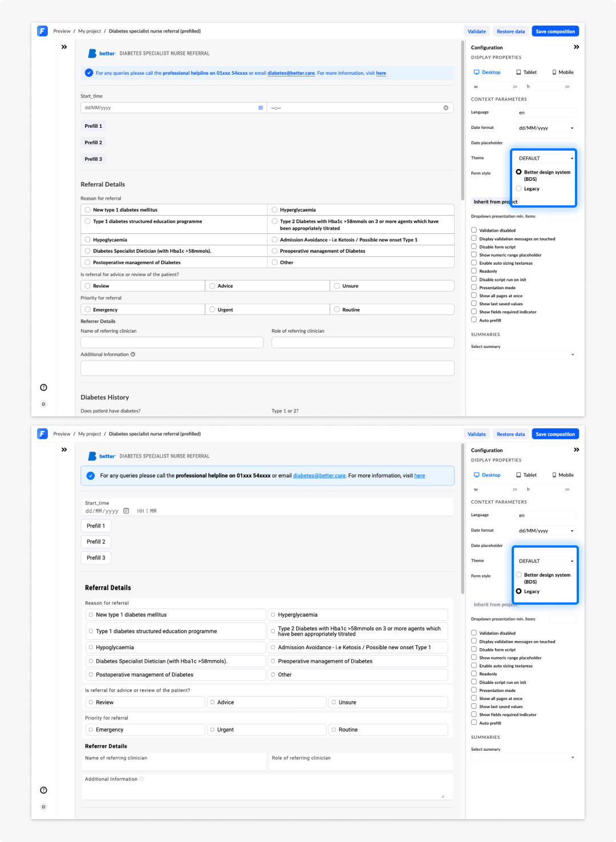
Task: Click blue checkmark info icon in upper screenshot
Action: [x=89, y=72]
